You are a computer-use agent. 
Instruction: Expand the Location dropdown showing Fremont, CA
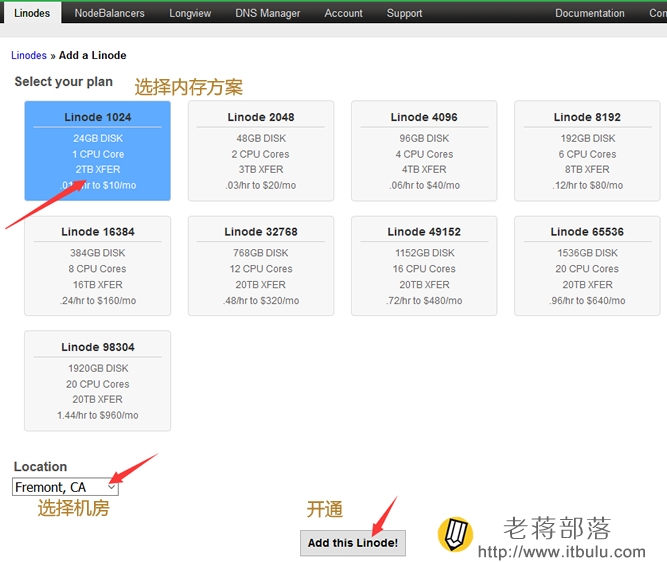[66, 487]
